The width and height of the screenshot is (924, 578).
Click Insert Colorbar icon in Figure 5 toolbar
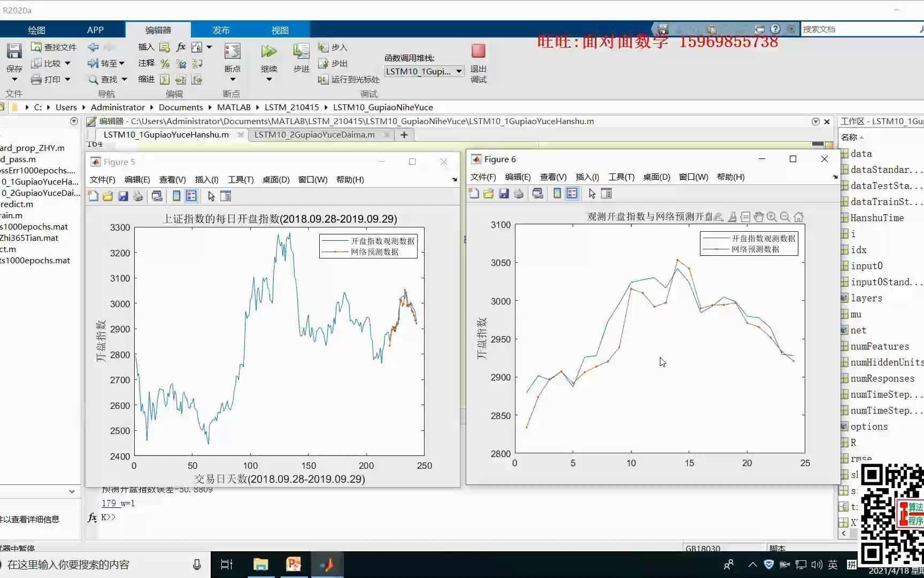tap(176, 196)
